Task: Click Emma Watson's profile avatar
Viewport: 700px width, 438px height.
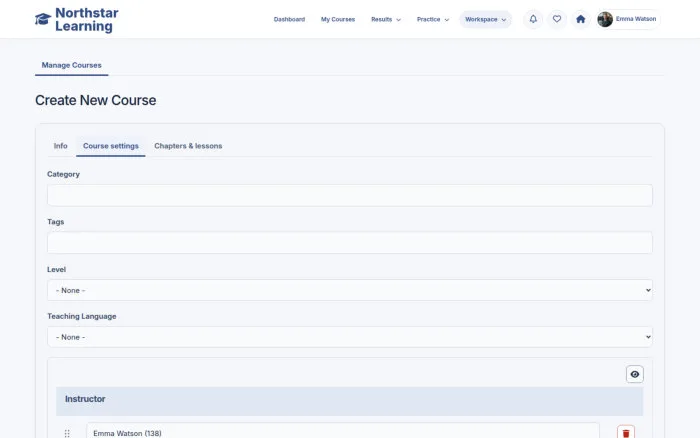Action: (x=605, y=19)
